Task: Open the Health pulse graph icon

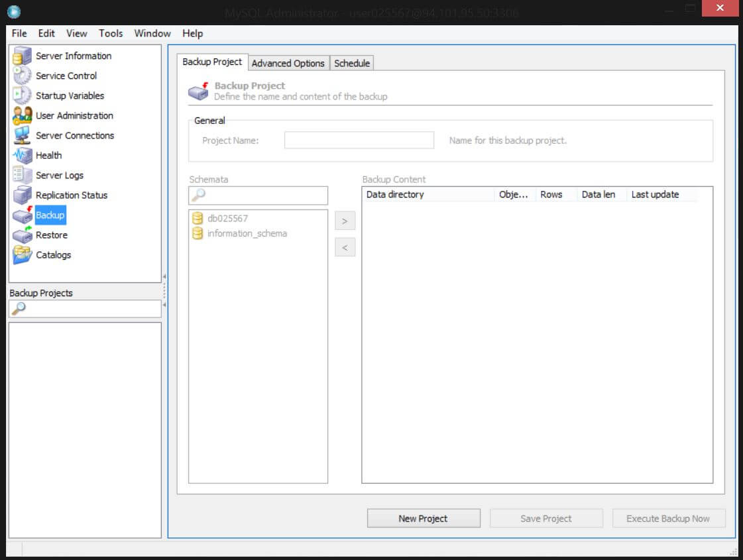Action: tap(22, 155)
